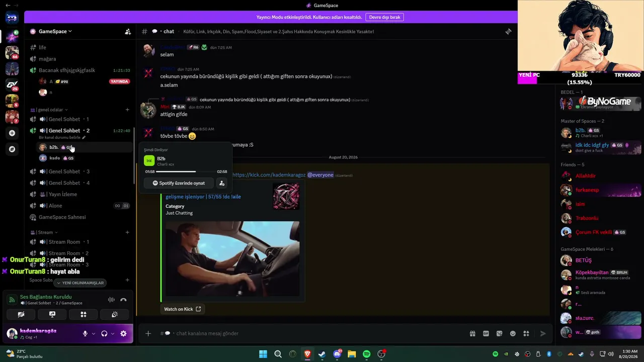Start an activity in voice panel
The width and height of the screenshot is (644, 362).
pyautogui.click(x=84, y=314)
